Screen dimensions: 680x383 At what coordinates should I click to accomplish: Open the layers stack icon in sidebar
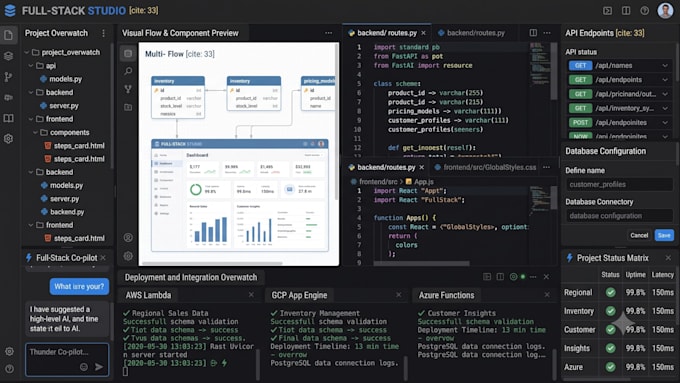(9, 56)
